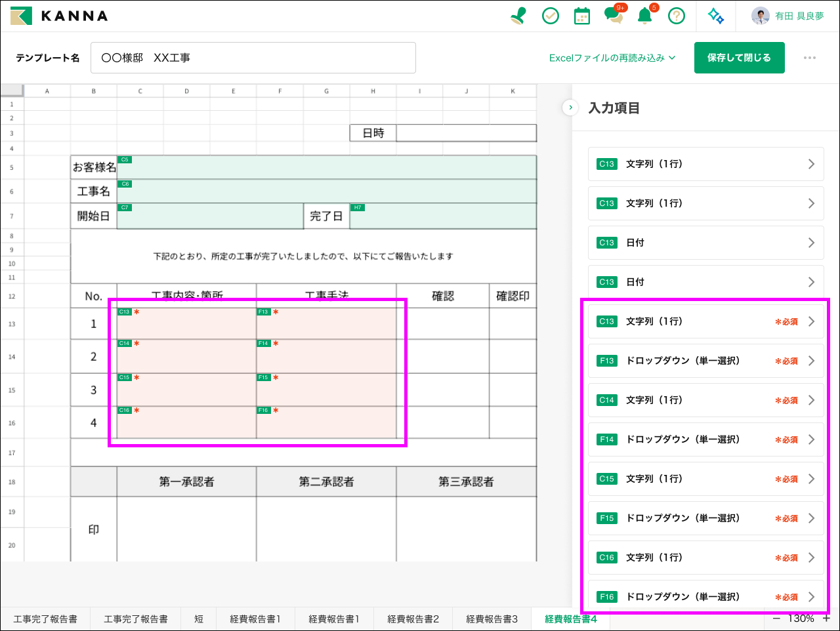Increase zoom with the plus button
Viewport: 840px width, 631px height.
826,619
